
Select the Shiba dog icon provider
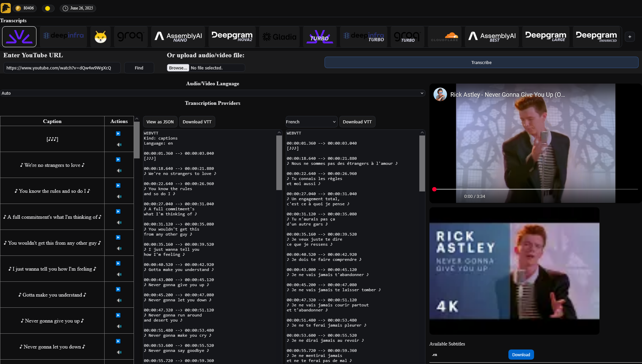(101, 37)
